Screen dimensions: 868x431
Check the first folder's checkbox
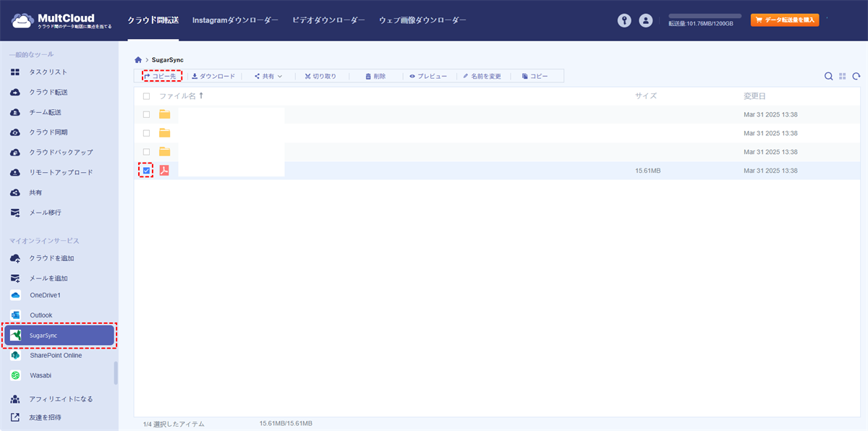147,114
